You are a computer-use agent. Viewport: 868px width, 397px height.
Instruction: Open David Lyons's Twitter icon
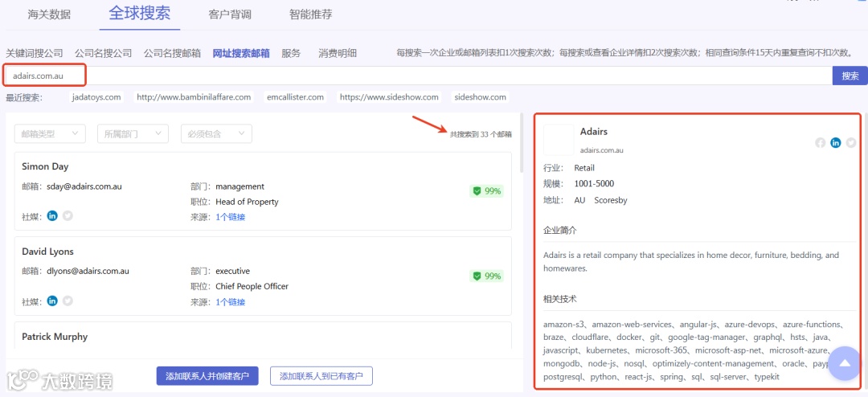68,301
